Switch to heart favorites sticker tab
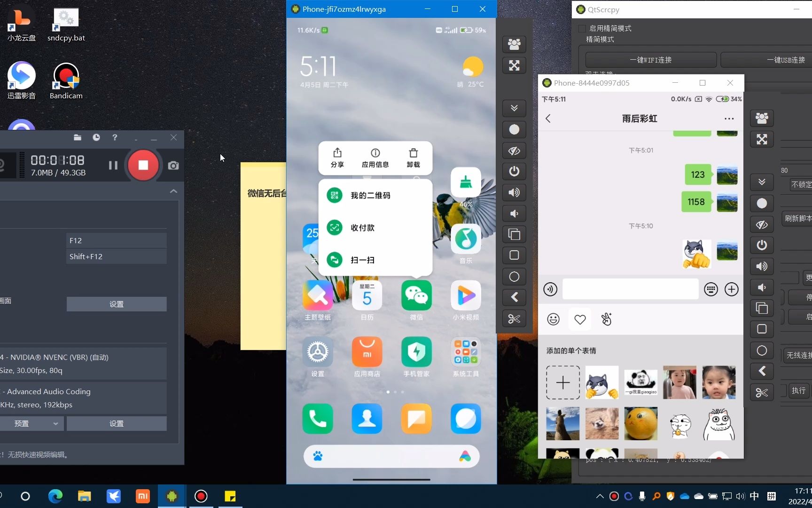 [x=580, y=319]
